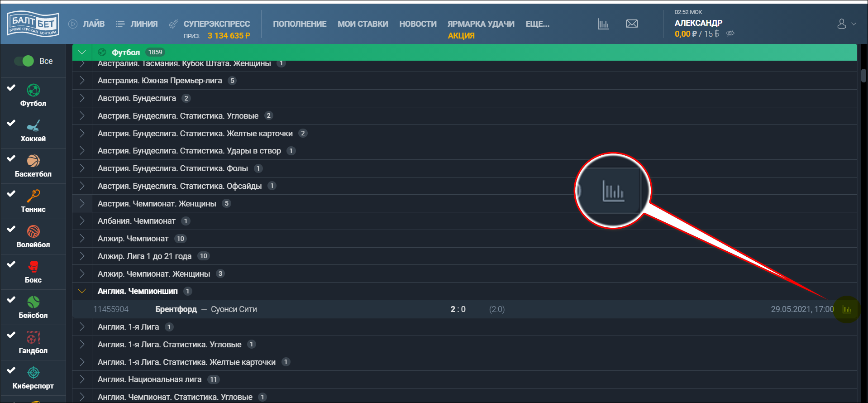
Task: Toggle the Все sports switch
Action: 24,61
